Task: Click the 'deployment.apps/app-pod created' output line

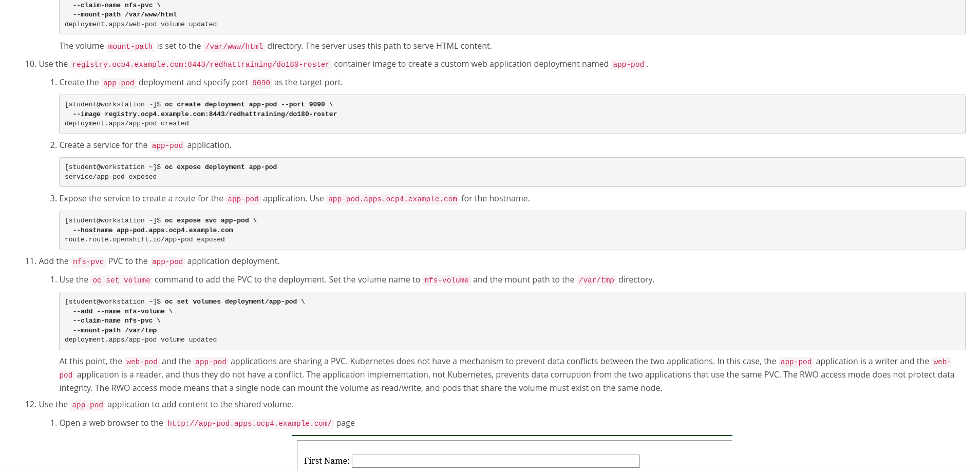Action: tap(126, 123)
